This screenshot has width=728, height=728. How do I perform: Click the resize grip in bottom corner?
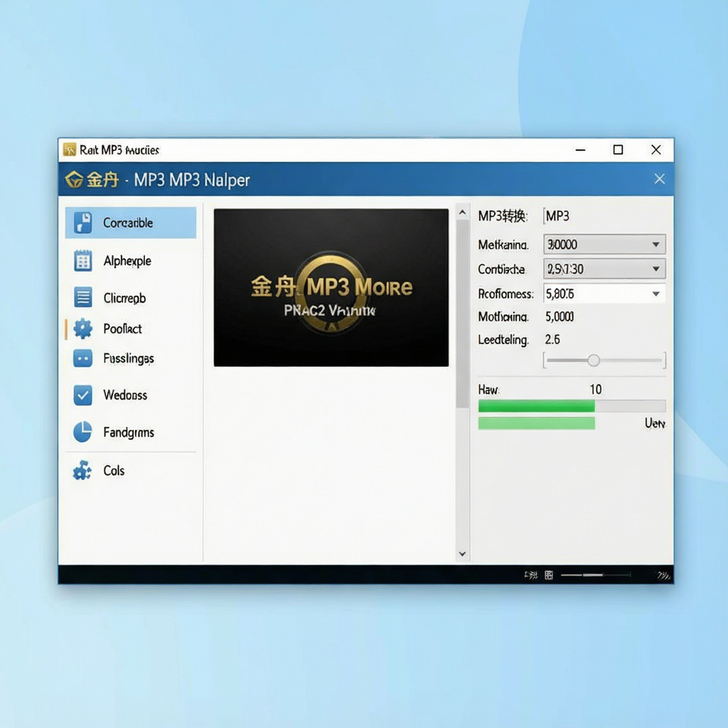665,576
